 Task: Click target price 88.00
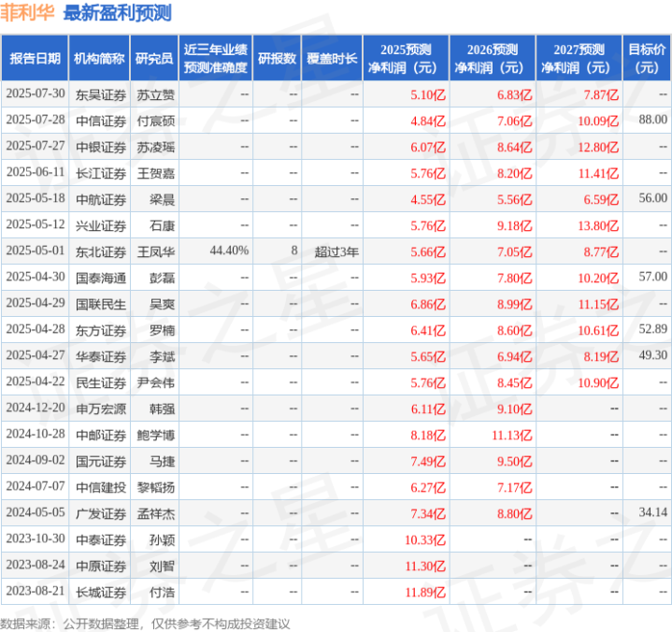(652, 120)
